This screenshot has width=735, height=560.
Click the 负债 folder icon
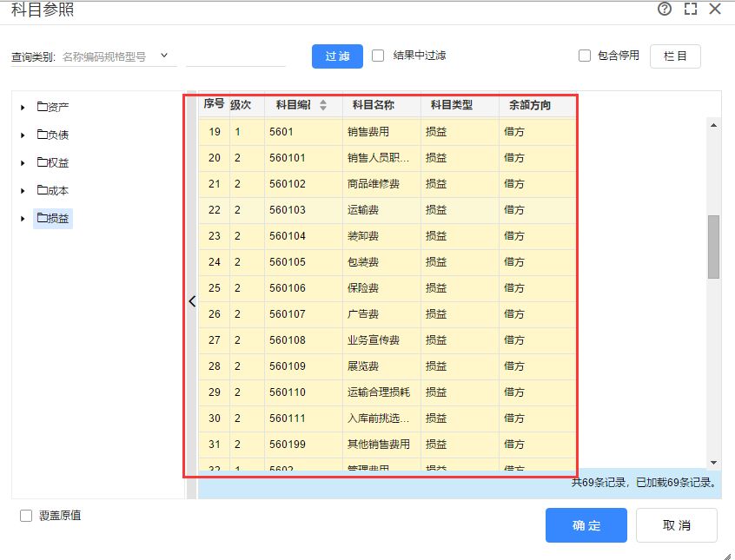point(43,135)
